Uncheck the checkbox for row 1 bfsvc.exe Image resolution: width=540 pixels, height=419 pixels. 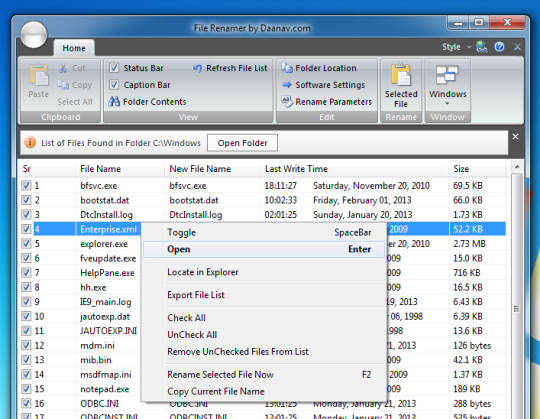(x=27, y=186)
